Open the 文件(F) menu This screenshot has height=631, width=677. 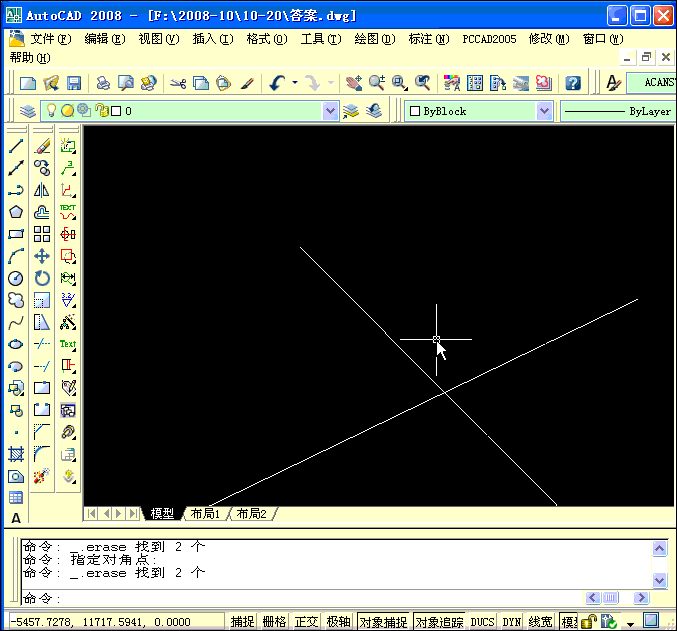(x=51, y=39)
